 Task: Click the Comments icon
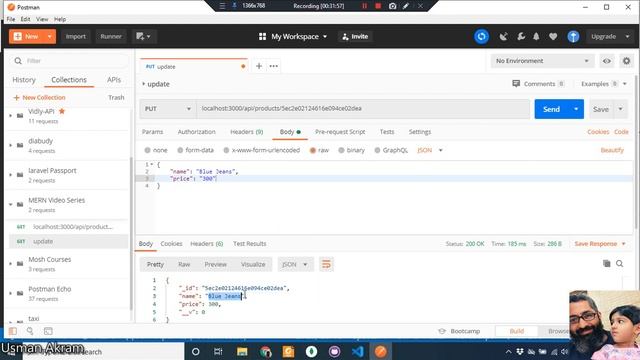coord(516,84)
